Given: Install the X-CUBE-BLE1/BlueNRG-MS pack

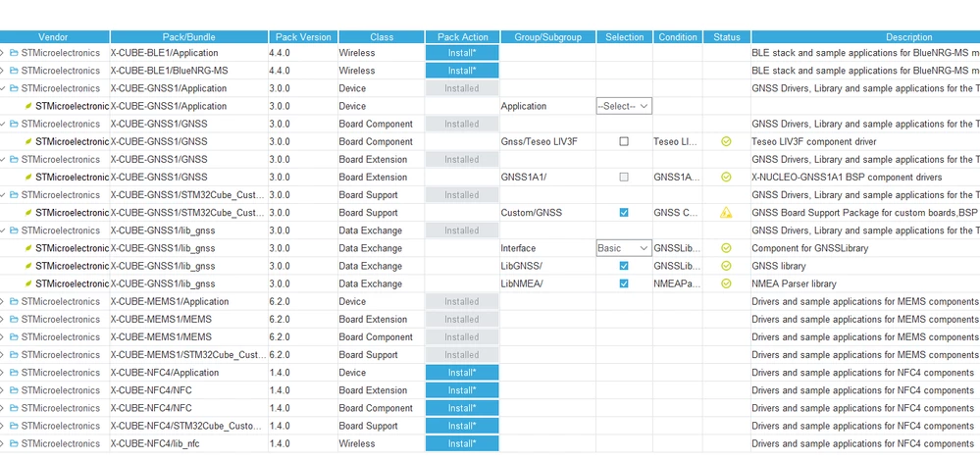Looking at the screenshot, I should pyautogui.click(x=462, y=71).
